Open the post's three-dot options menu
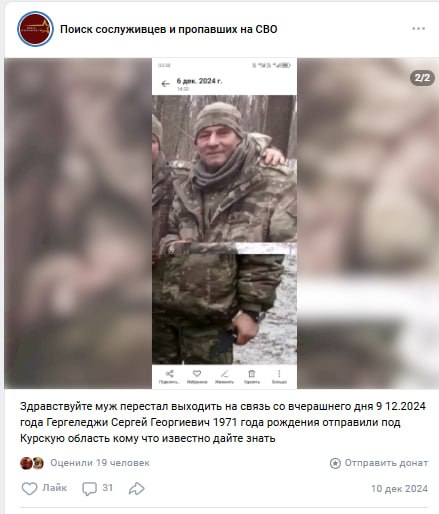 (x=418, y=29)
